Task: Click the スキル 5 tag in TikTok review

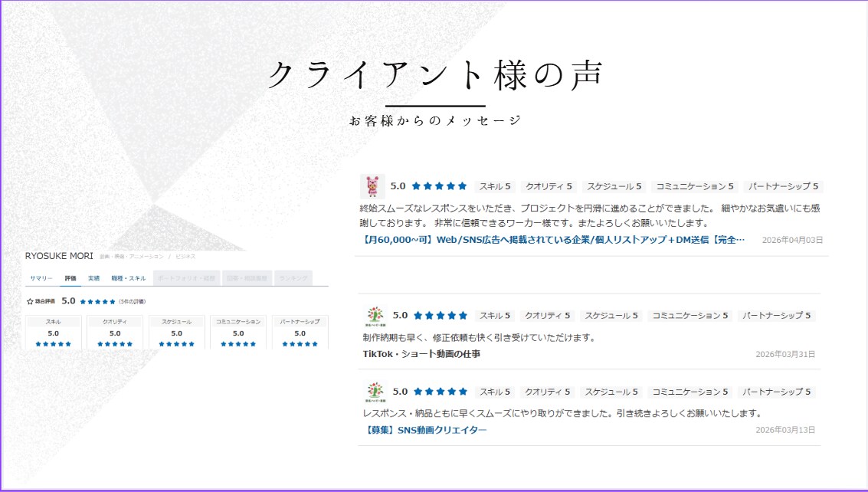Action: pyautogui.click(x=495, y=316)
